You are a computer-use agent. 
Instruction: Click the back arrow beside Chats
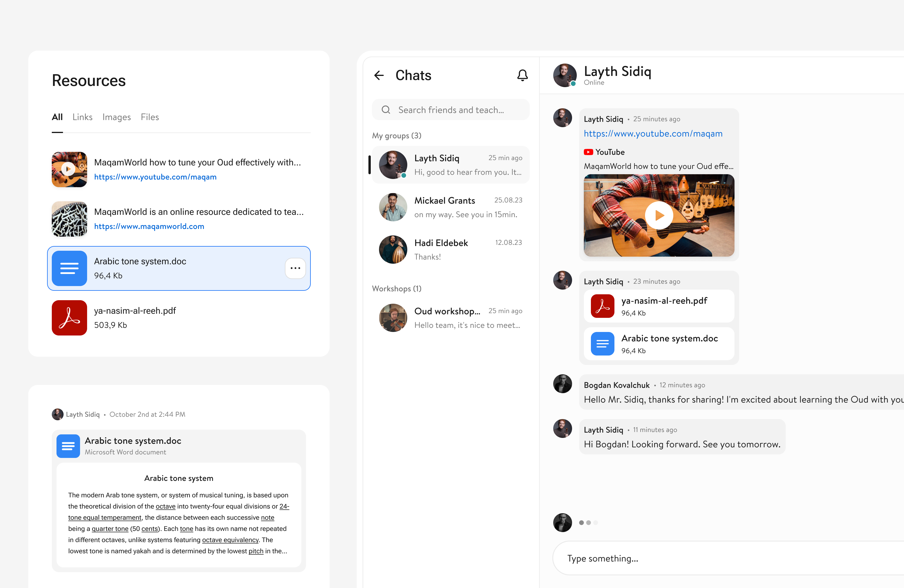click(379, 75)
